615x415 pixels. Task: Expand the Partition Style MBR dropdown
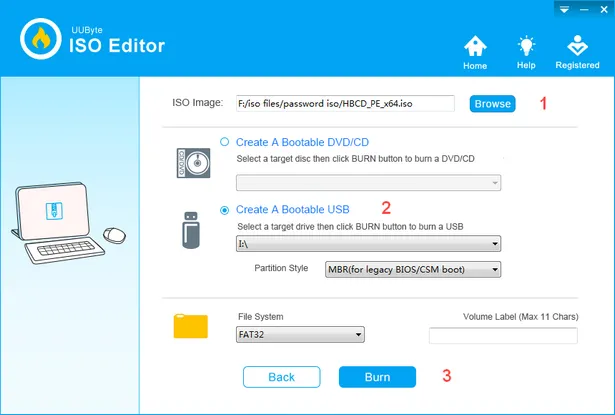pos(413,269)
